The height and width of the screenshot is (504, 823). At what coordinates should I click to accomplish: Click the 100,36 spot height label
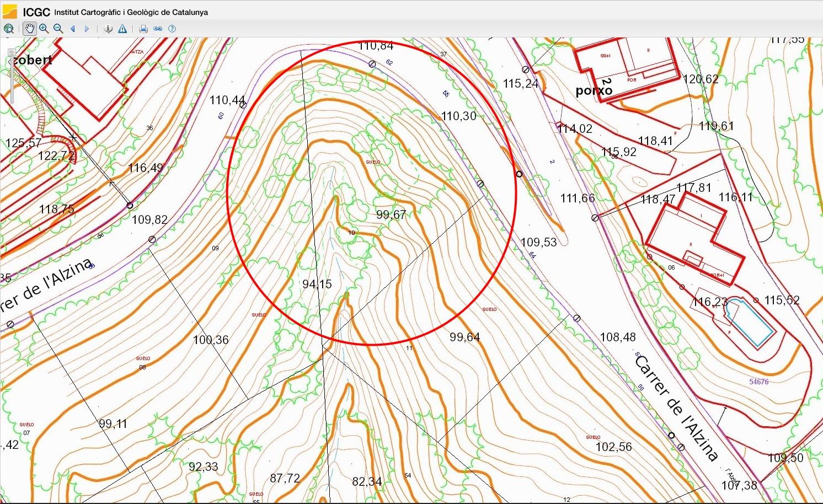click(210, 340)
